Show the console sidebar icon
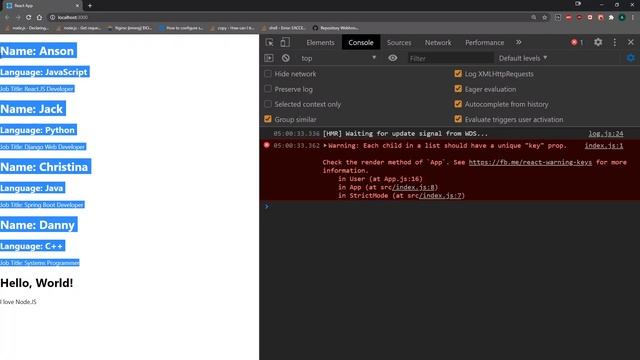Image resolution: width=640 pixels, height=360 pixels. point(269,58)
